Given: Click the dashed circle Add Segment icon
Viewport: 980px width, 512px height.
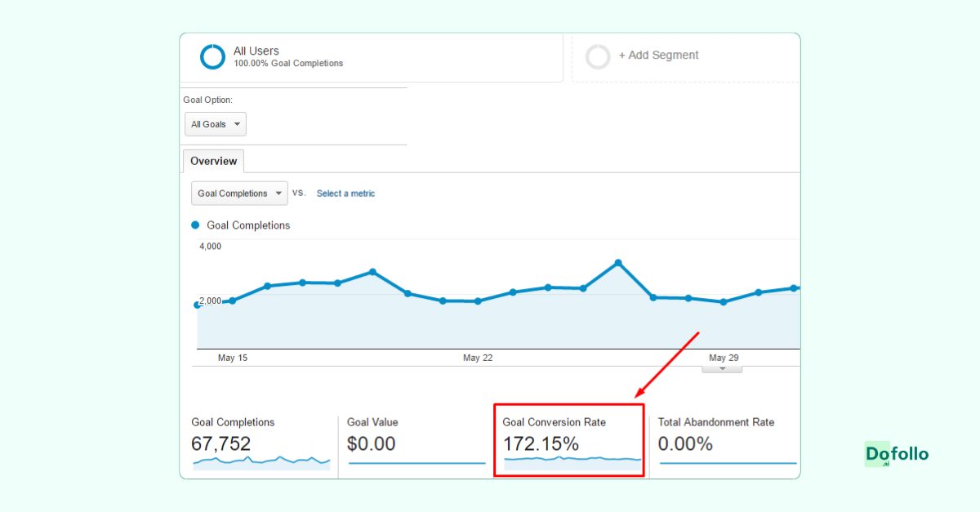Looking at the screenshot, I should click(599, 56).
